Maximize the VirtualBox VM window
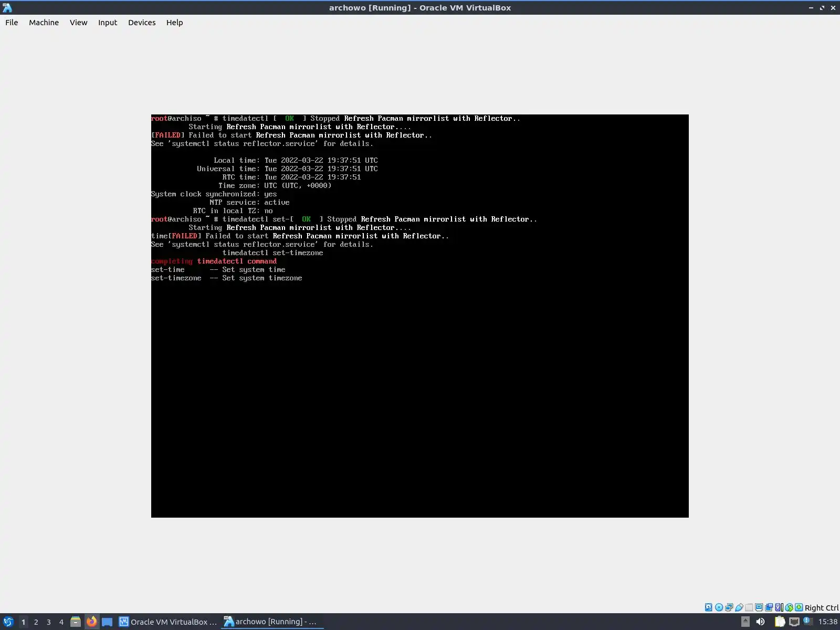This screenshot has height=630, width=840. 822,8
